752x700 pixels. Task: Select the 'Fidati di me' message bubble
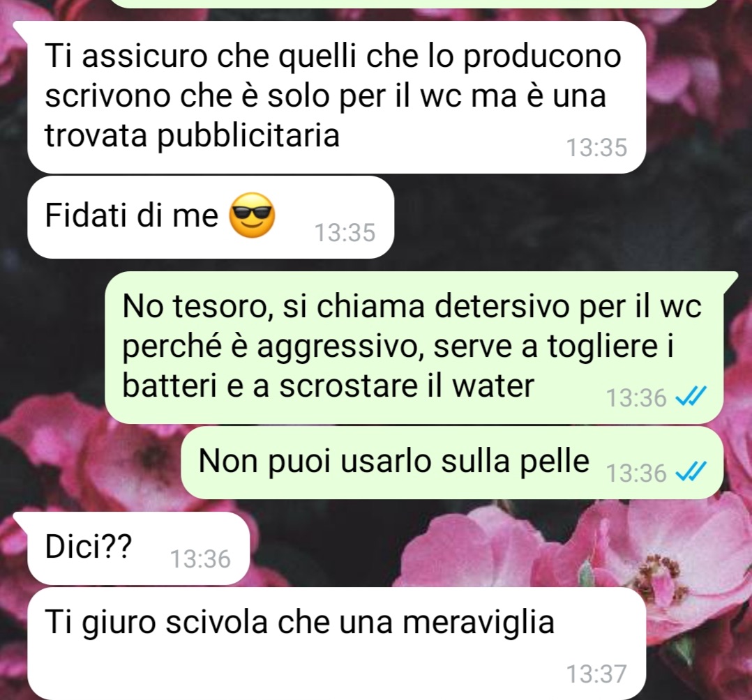[211, 218]
